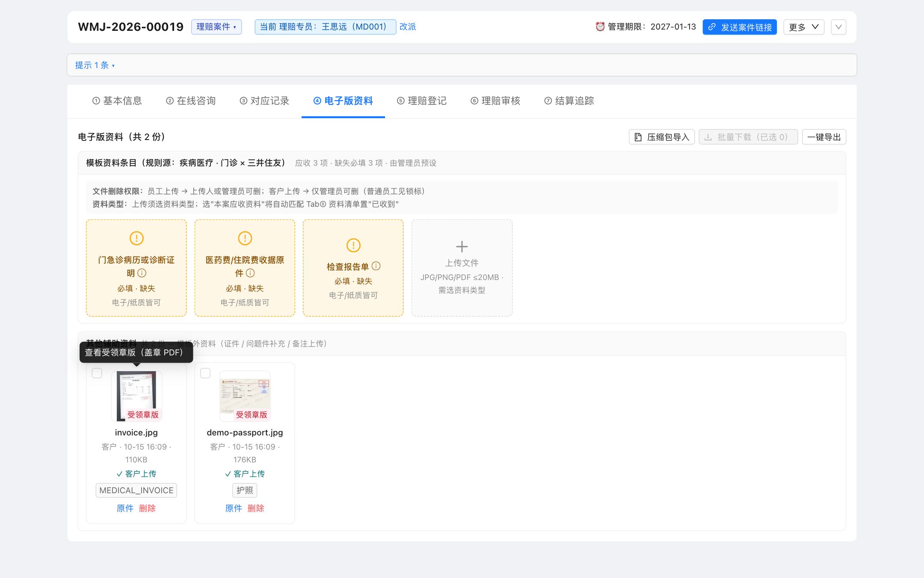Click warning icon on 检查报告单 card
924x578 pixels.
click(x=353, y=245)
